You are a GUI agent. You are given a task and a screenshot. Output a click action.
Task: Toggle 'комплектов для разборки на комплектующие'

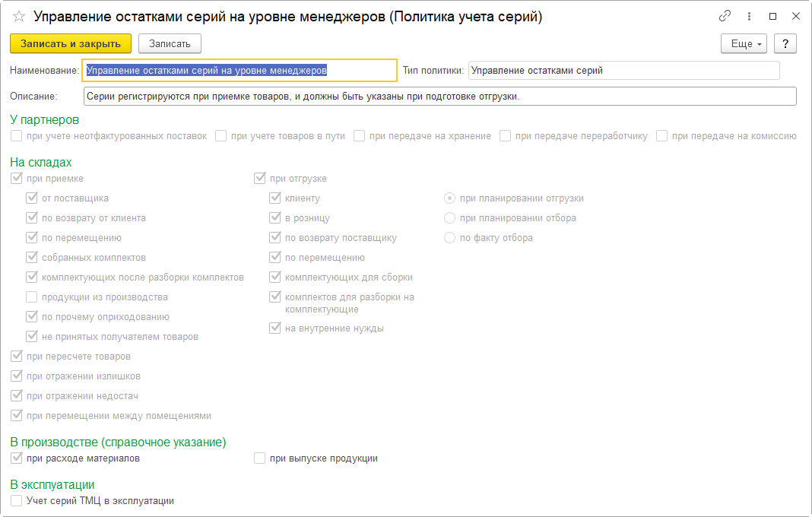[x=275, y=297]
